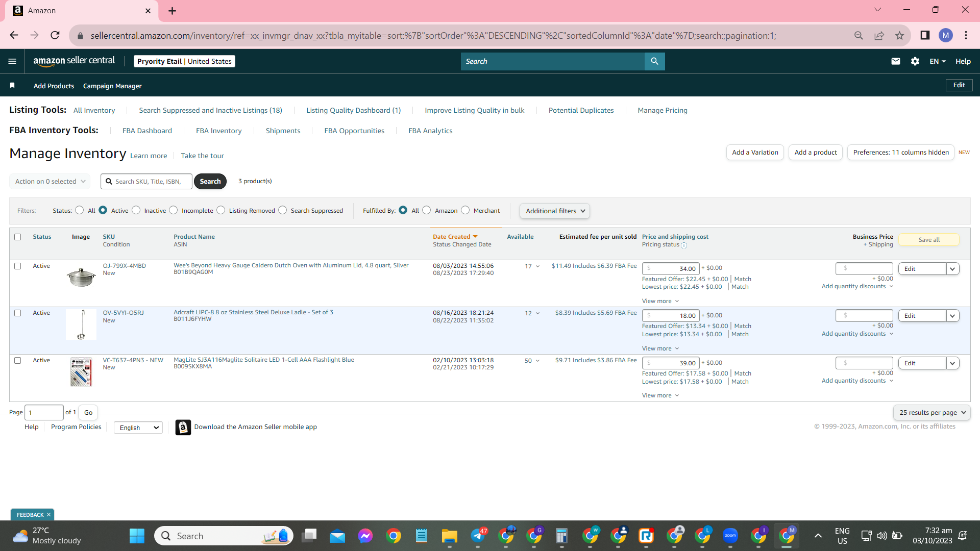This screenshot has height=551, width=980.
Task: Sort by the Date Created column header
Action: [x=455, y=237]
